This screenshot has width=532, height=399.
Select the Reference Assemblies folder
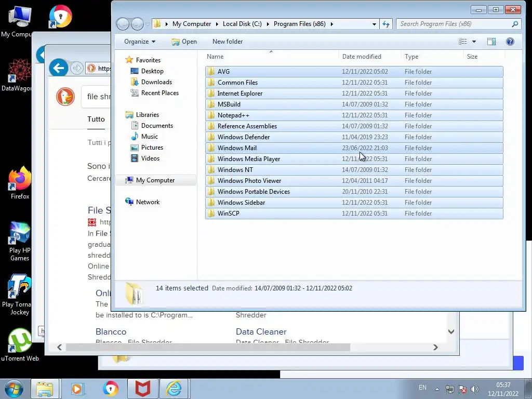pyautogui.click(x=354, y=126)
